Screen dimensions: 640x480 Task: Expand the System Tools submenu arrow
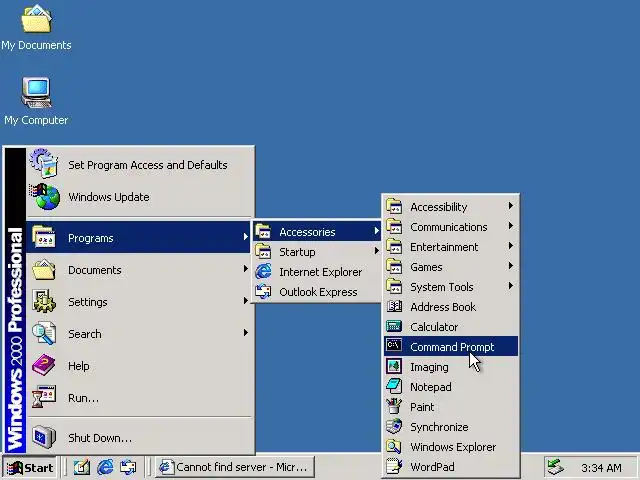pyautogui.click(x=511, y=286)
